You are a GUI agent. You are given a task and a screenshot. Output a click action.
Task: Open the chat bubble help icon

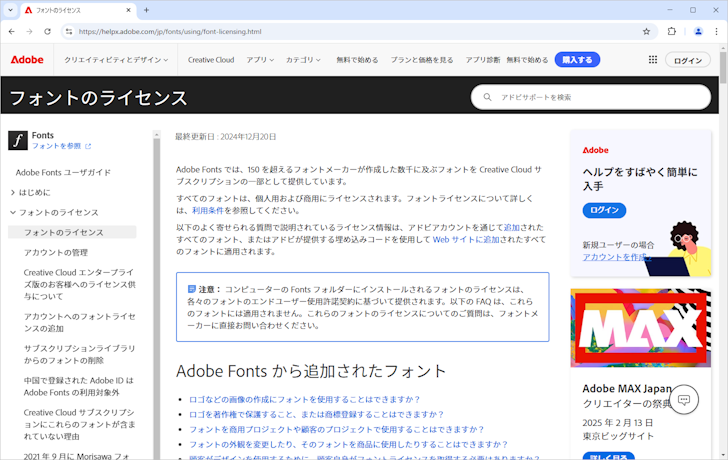click(x=684, y=400)
